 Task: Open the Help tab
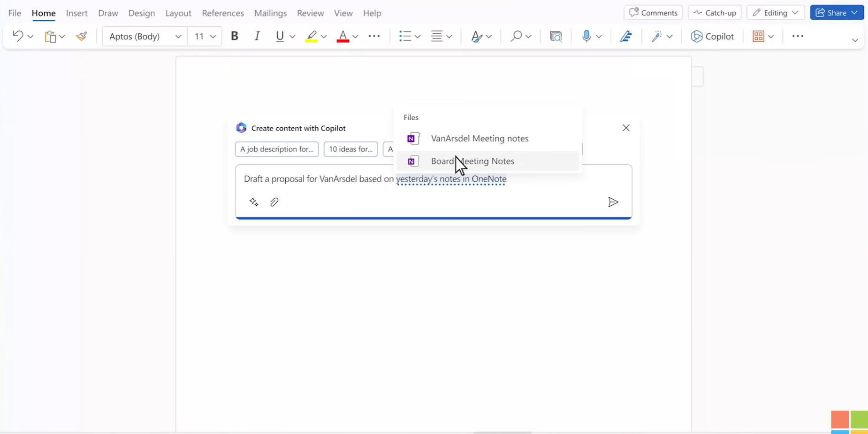(x=372, y=13)
